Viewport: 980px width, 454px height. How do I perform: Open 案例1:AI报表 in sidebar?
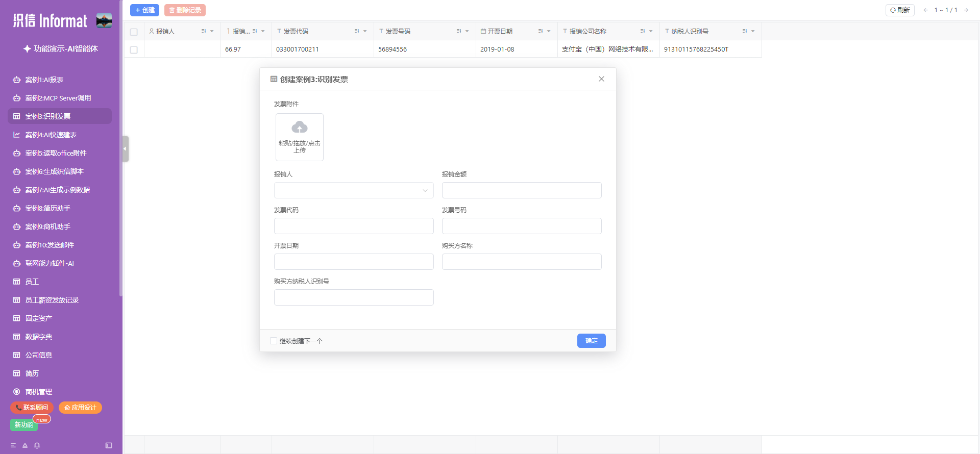(x=60, y=80)
